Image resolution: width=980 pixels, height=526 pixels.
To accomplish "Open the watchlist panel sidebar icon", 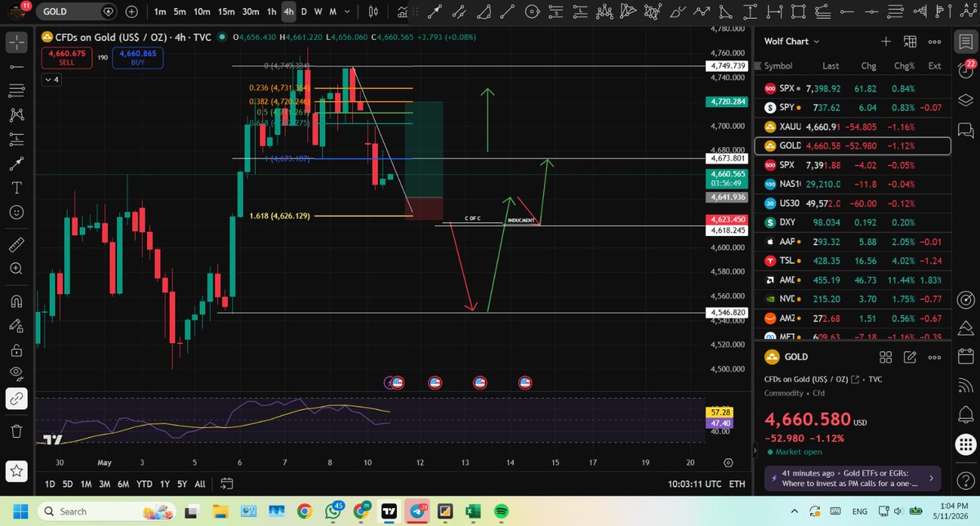I will (964, 42).
